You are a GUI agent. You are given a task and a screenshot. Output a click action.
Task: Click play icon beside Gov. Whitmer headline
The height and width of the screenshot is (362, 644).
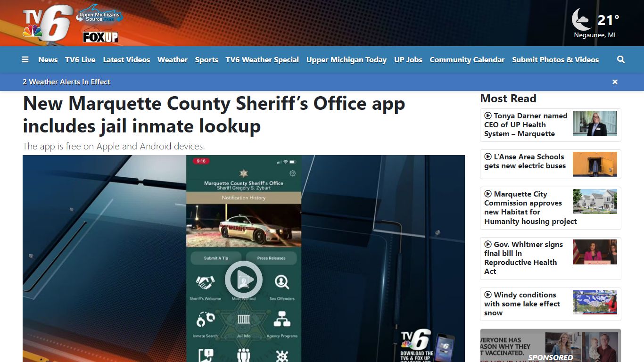pyautogui.click(x=488, y=244)
